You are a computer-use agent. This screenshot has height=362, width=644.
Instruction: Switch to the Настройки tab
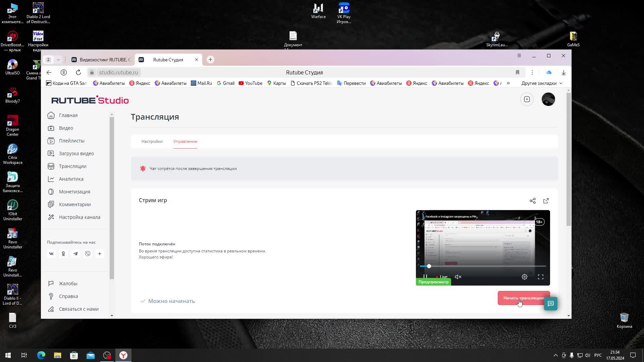click(x=152, y=141)
